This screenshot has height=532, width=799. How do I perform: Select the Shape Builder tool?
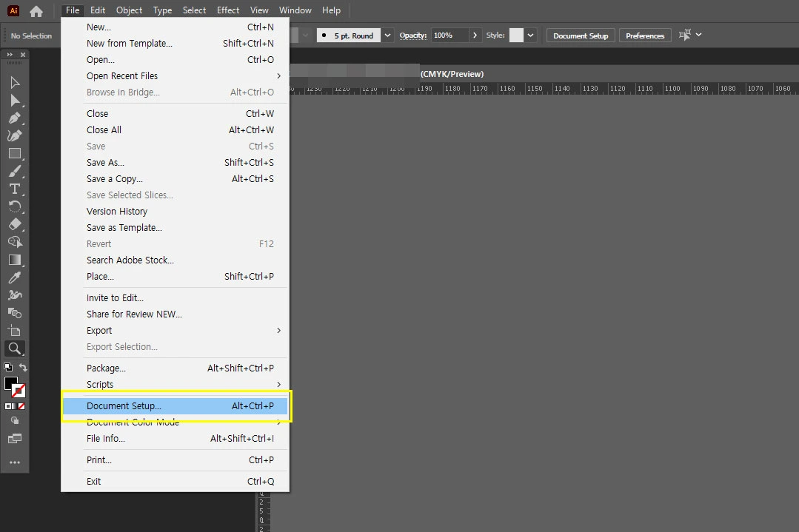pyautogui.click(x=15, y=242)
